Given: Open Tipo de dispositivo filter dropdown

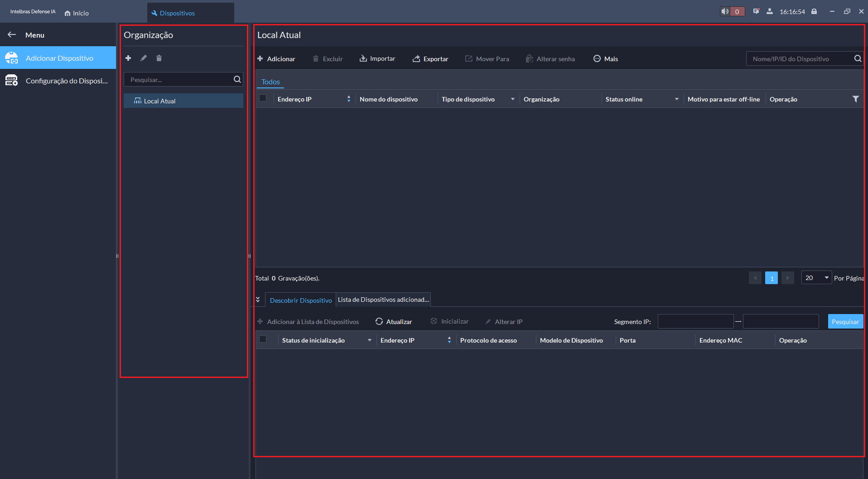Looking at the screenshot, I should (513, 99).
